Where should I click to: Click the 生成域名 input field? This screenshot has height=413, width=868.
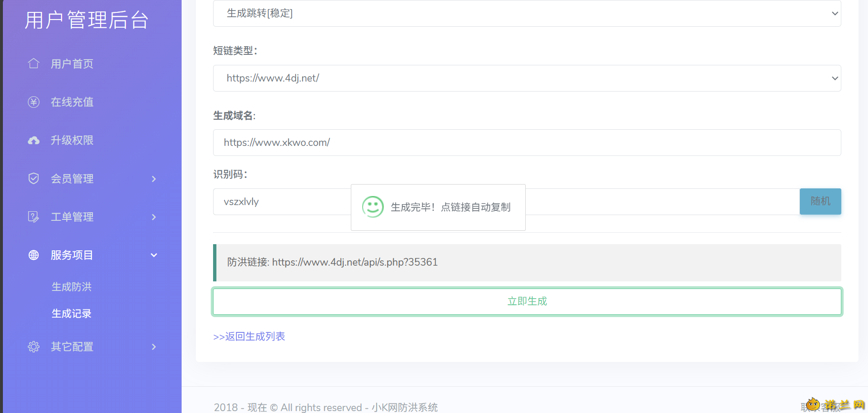(527, 143)
